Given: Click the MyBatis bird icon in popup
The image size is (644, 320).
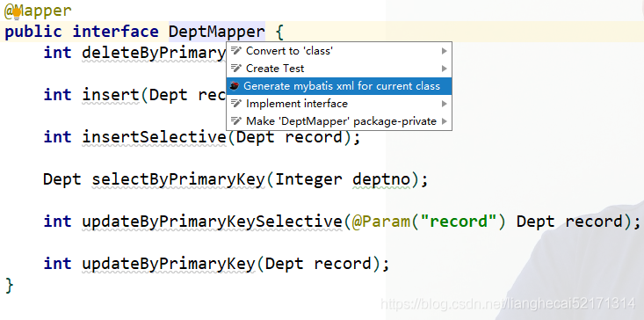Looking at the screenshot, I should click(x=235, y=86).
